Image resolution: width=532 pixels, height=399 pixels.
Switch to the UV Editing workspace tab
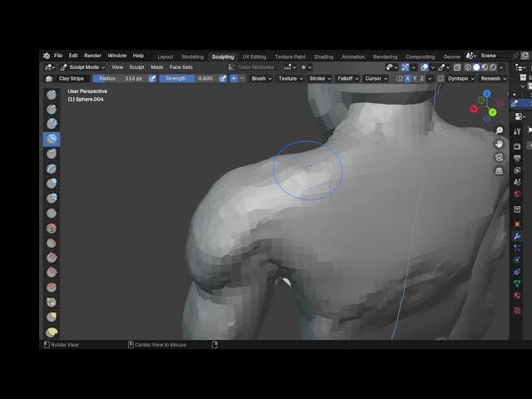(254, 57)
